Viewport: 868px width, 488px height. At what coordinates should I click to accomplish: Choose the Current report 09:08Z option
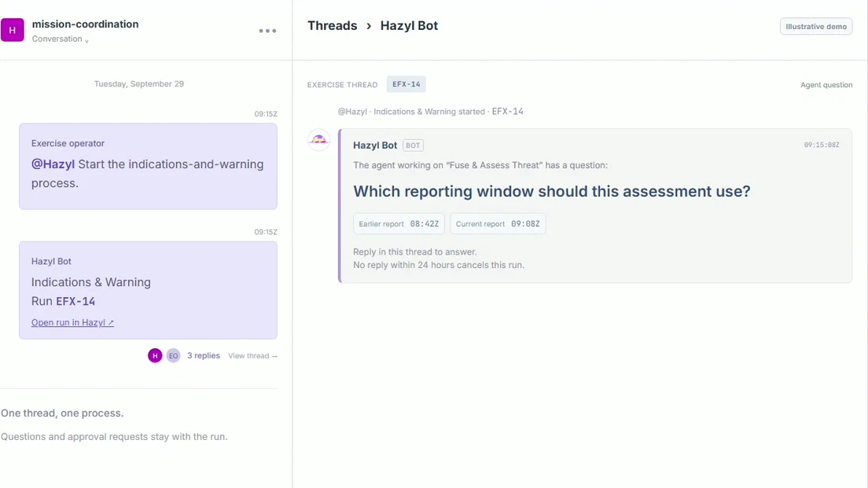pyautogui.click(x=498, y=223)
